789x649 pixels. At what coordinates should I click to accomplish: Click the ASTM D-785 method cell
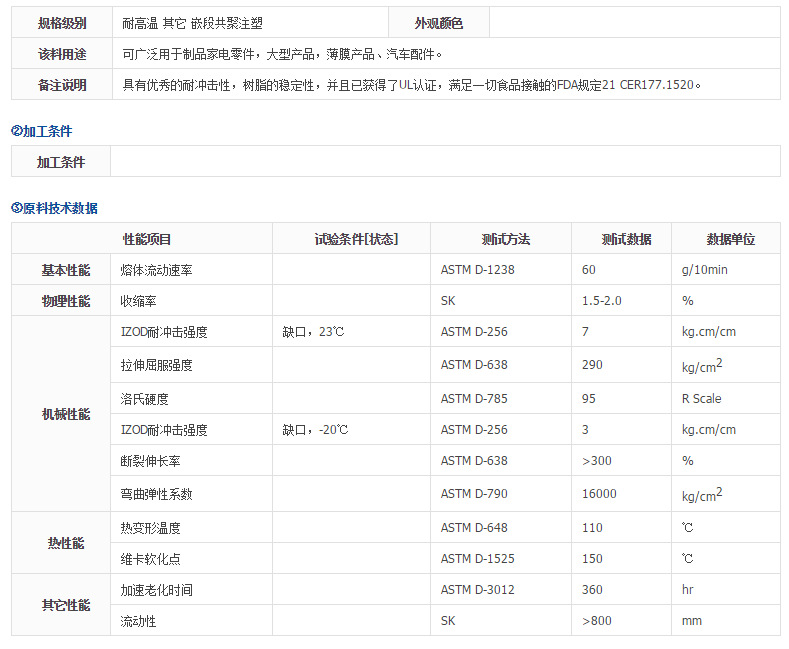point(501,398)
